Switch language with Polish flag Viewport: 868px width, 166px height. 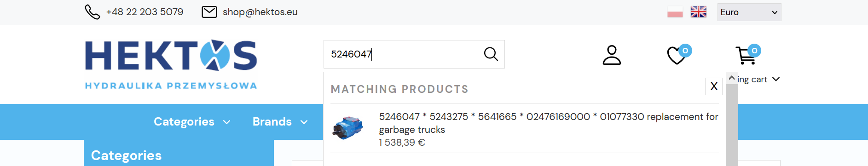pos(675,12)
